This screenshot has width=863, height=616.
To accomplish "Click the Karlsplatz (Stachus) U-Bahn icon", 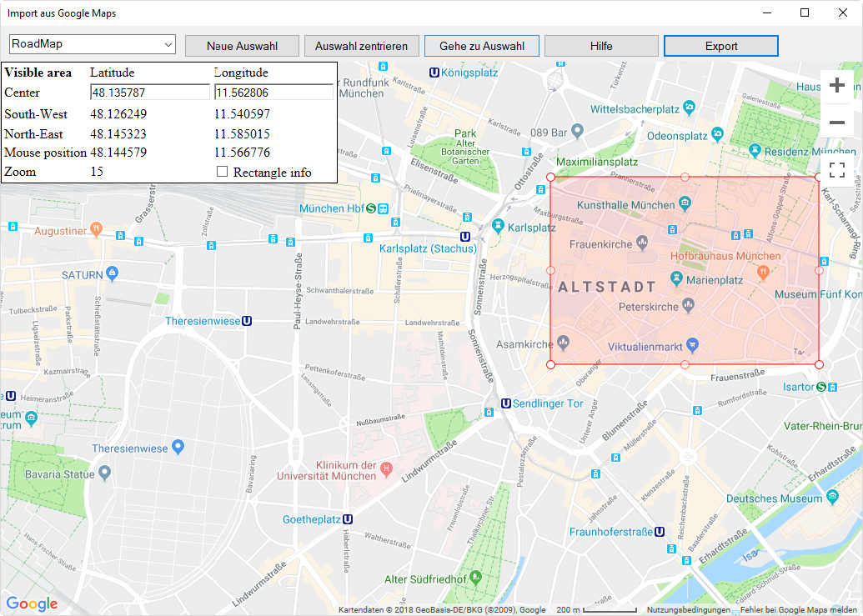I will tap(465, 237).
